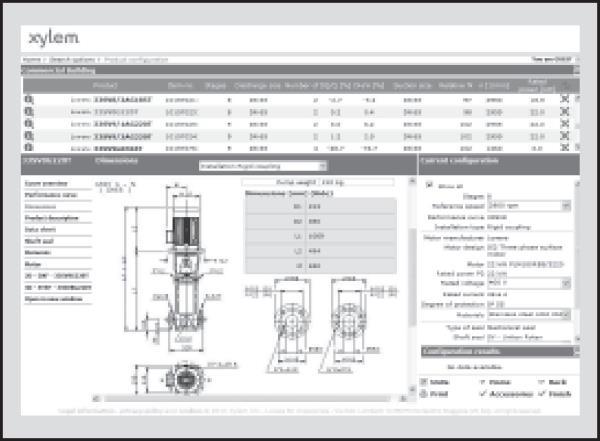The image size is (600, 441).
Task: Click the Finish button
Action: pyautogui.click(x=556, y=394)
